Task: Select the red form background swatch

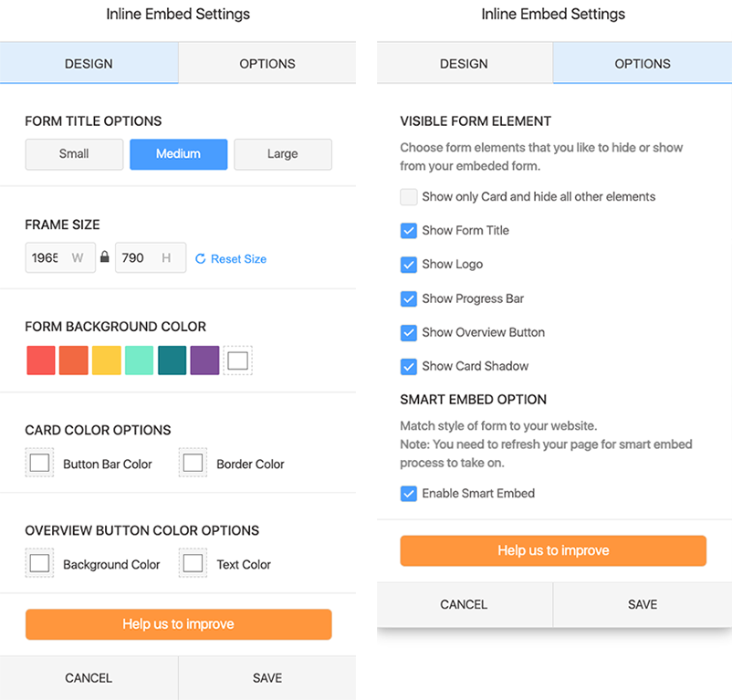Action: (x=41, y=360)
